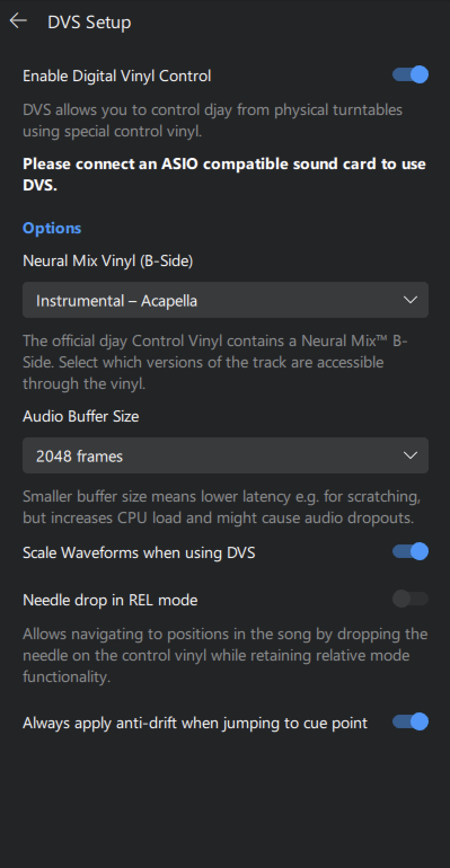Open the Neural Mix Vinyl B-Side dropdown

pos(225,300)
